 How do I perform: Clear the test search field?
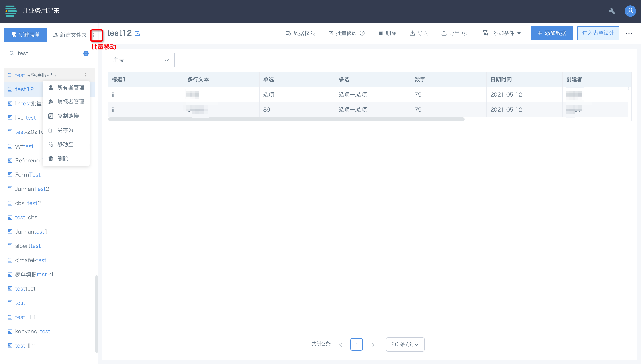(86, 53)
